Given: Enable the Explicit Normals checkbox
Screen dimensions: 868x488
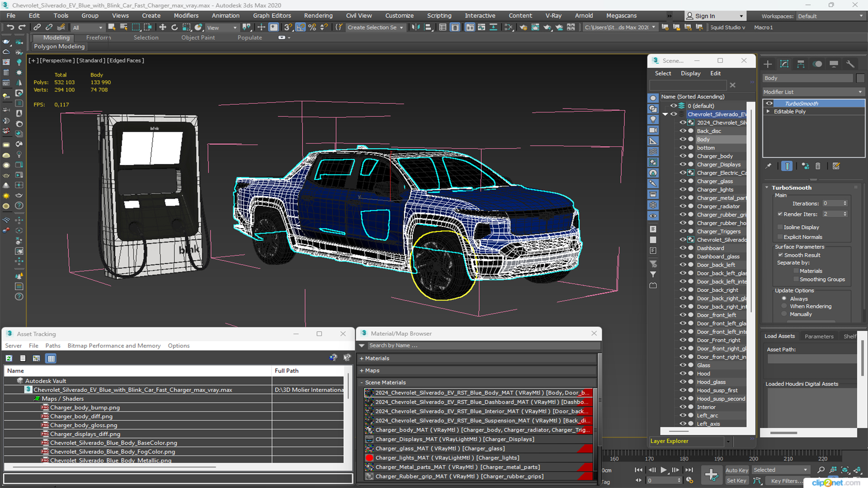Looking at the screenshot, I should (780, 237).
